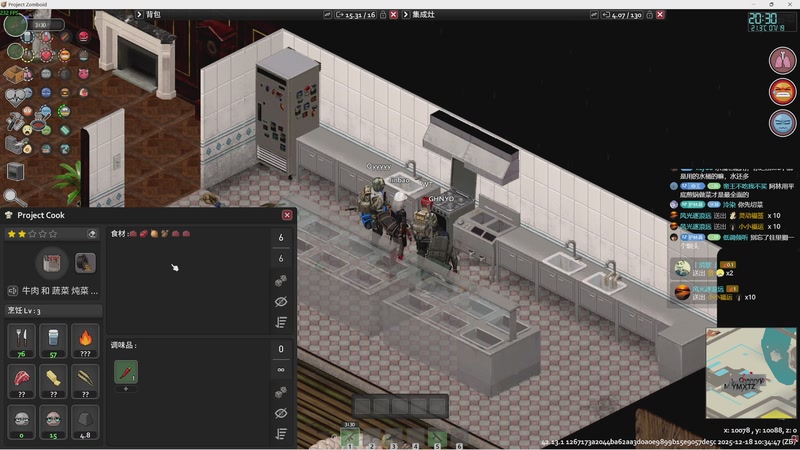Image resolution: width=800 pixels, height=450 pixels.
Task: Click the orange gritted-teeth moodle on right
Action: (782, 92)
